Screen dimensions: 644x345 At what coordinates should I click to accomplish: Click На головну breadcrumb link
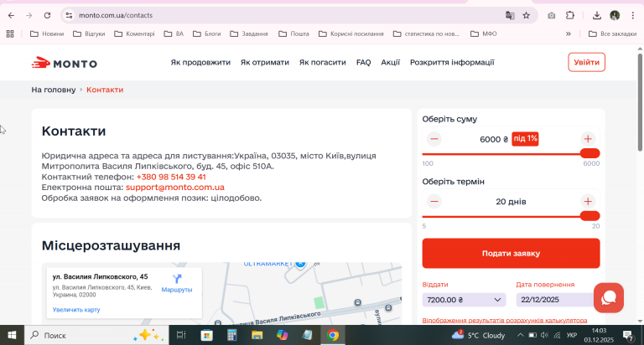point(54,90)
